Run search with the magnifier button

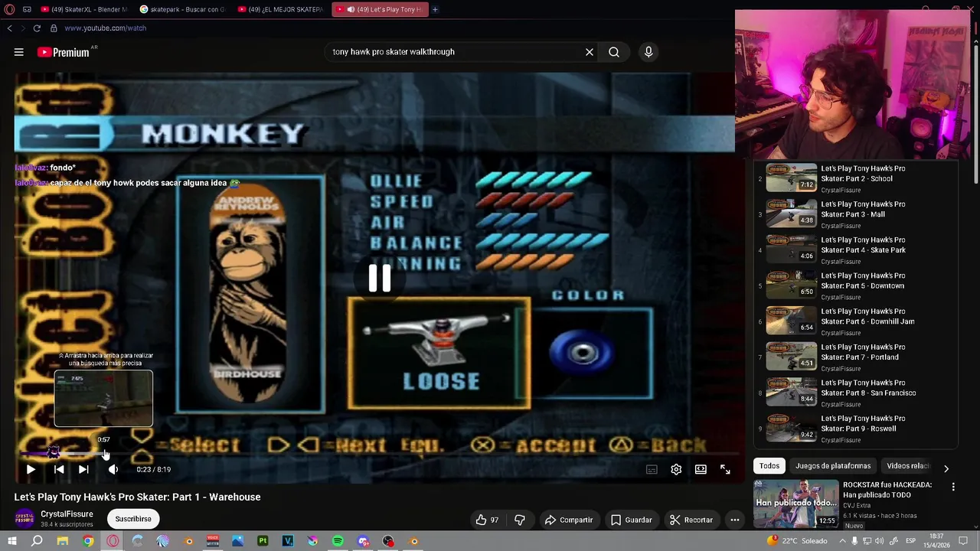coord(614,52)
